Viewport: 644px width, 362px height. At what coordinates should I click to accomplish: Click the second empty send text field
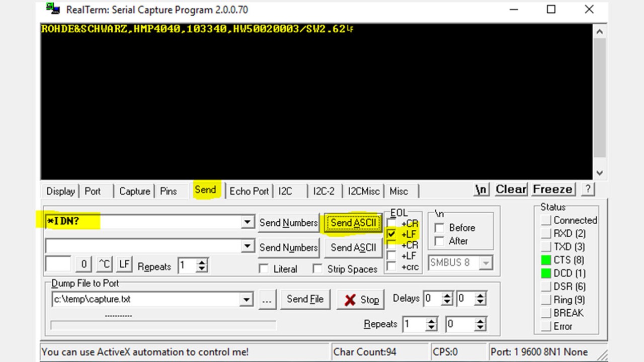pos(144,246)
